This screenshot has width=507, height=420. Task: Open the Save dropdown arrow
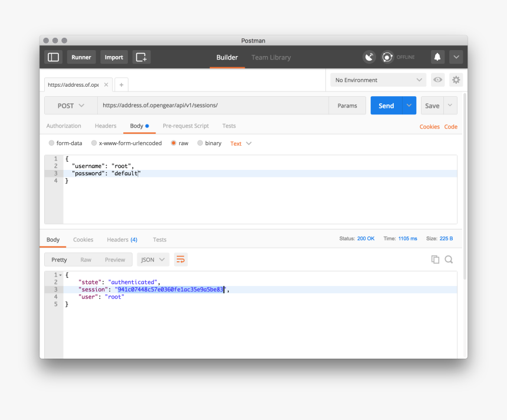pyautogui.click(x=450, y=106)
